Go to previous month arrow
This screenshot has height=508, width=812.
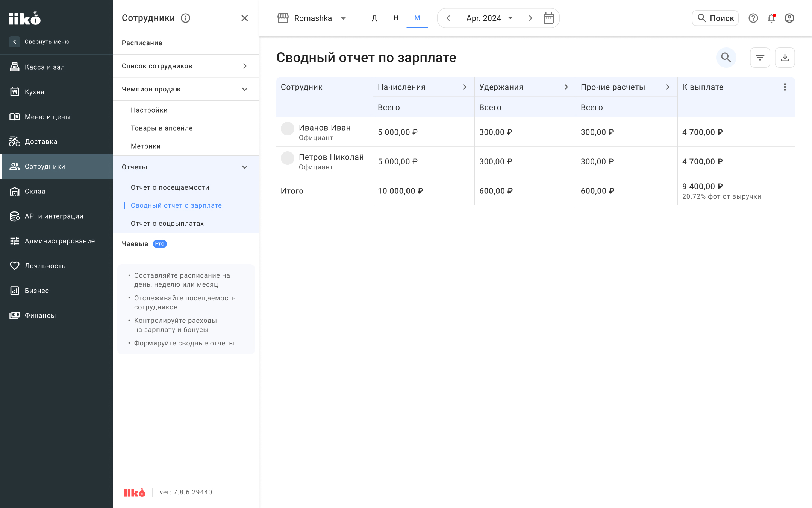pyautogui.click(x=448, y=18)
